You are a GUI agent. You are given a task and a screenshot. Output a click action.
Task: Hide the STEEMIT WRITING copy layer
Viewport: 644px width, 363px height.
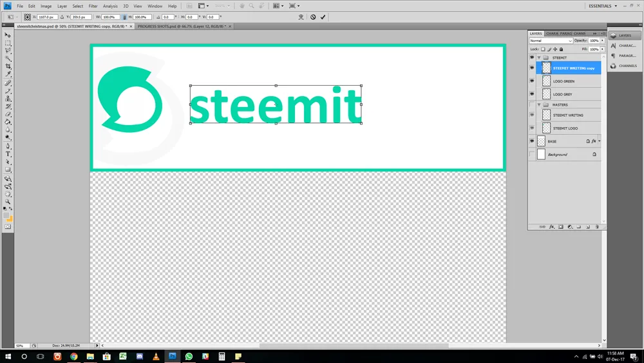point(532,68)
